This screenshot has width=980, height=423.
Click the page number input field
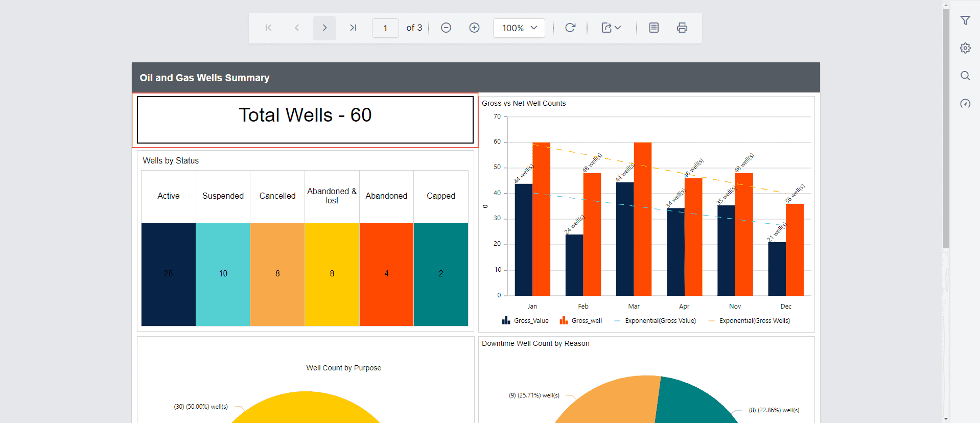pos(385,28)
